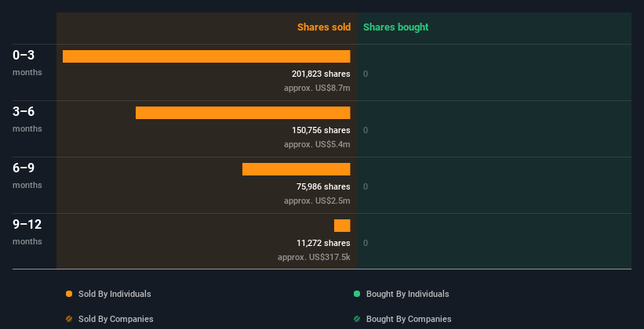This screenshot has width=644, height=329.
Task: Click the Sold By Individuals legend label
Action: click(x=115, y=294)
